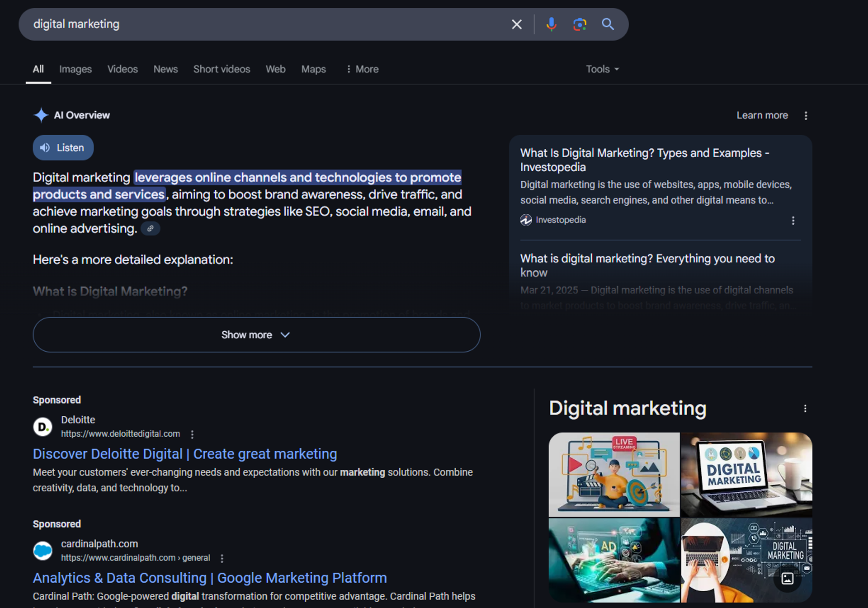Open Google Lens image search icon
The image size is (868, 608).
point(580,24)
